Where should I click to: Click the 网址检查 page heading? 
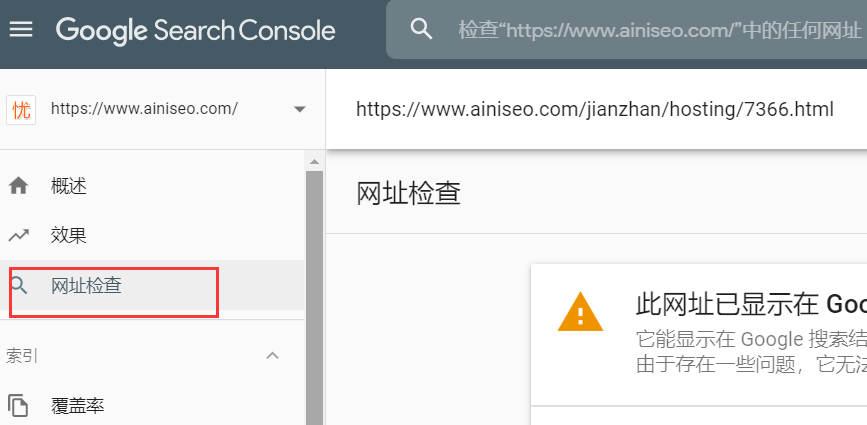(x=408, y=194)
